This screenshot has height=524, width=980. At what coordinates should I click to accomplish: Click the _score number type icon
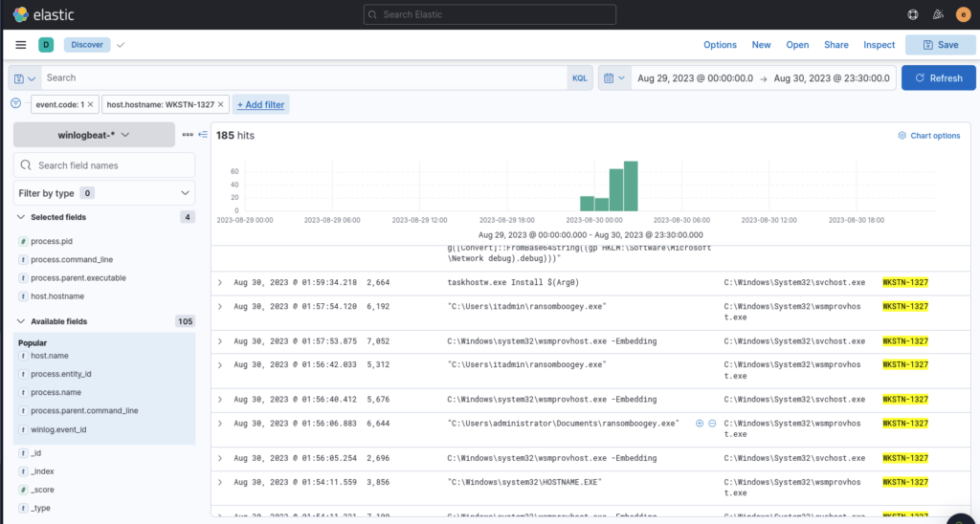coord(23,490)
